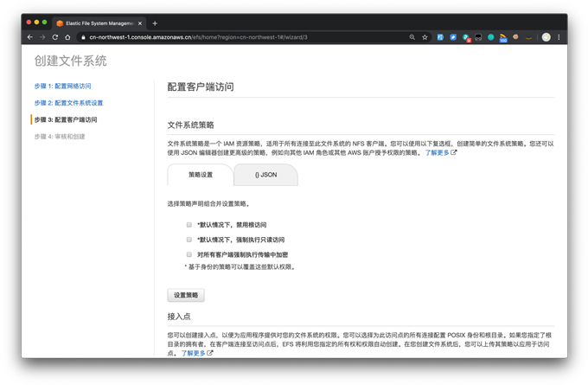The height and width of the screenshot is (385, 588).
Task: Open 了解更多 link in 文件系统策略 section
Action: [x=437, y=152]
